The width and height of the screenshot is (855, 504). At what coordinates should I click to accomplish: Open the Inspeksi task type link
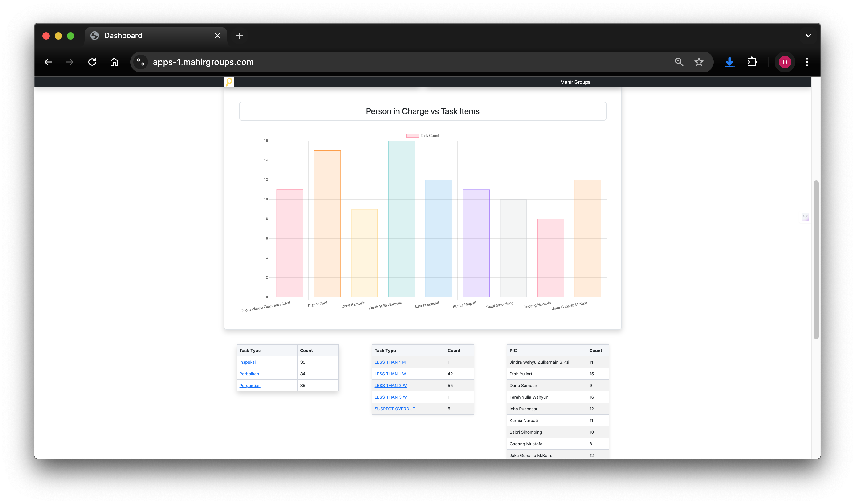coord(247,362)
